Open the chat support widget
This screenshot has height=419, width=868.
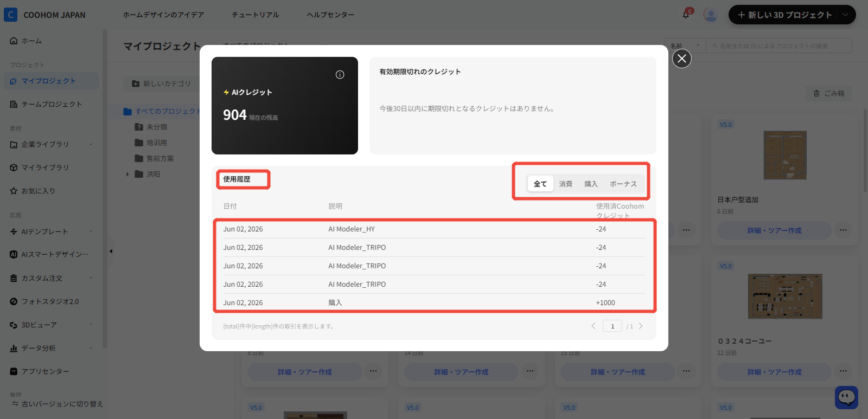pyautogui.click(x=846, y=397)
